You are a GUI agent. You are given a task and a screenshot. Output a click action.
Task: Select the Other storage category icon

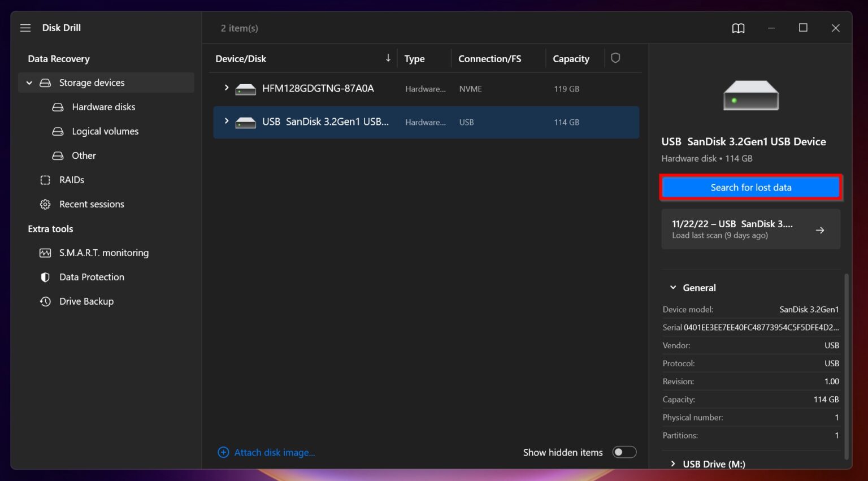pos(58,155)
